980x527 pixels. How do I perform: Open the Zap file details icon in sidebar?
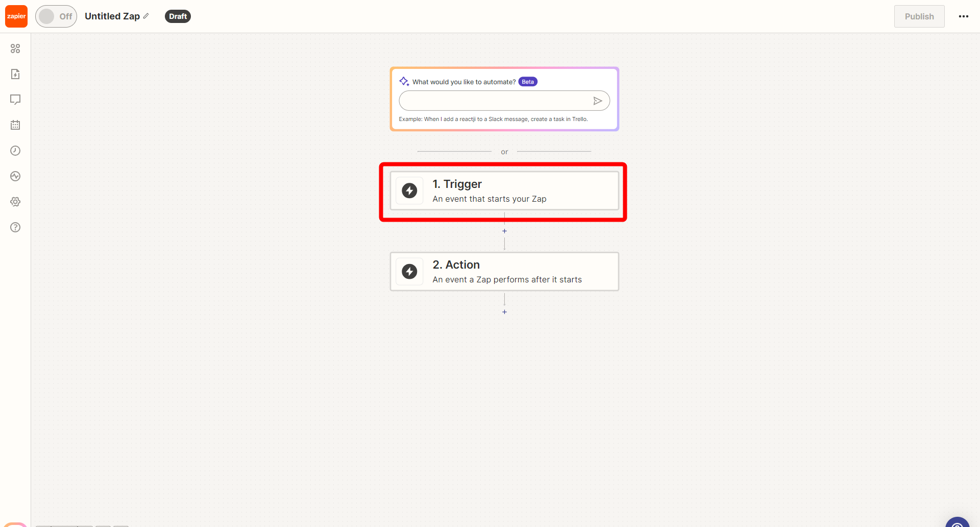point(15,74)
